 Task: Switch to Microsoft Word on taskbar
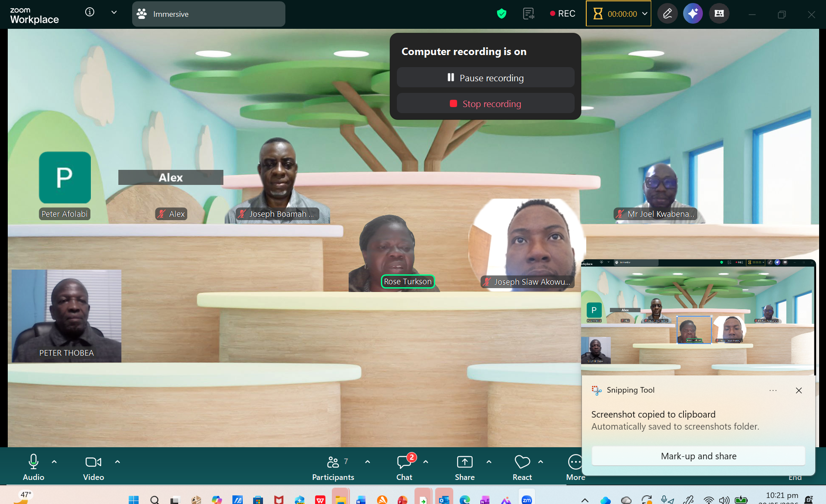click(361, 499)
